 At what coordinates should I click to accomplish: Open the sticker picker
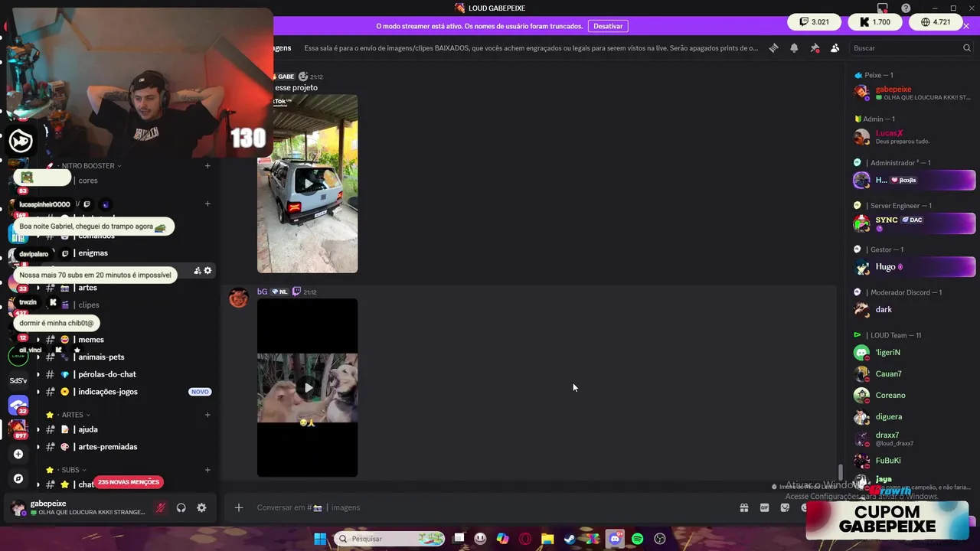pos(785,507)
